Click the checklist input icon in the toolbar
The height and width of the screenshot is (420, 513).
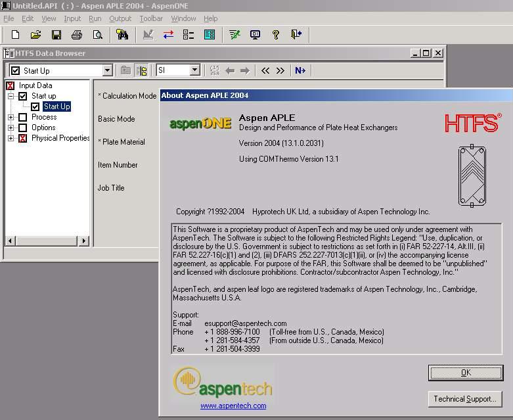coord(189,34)
